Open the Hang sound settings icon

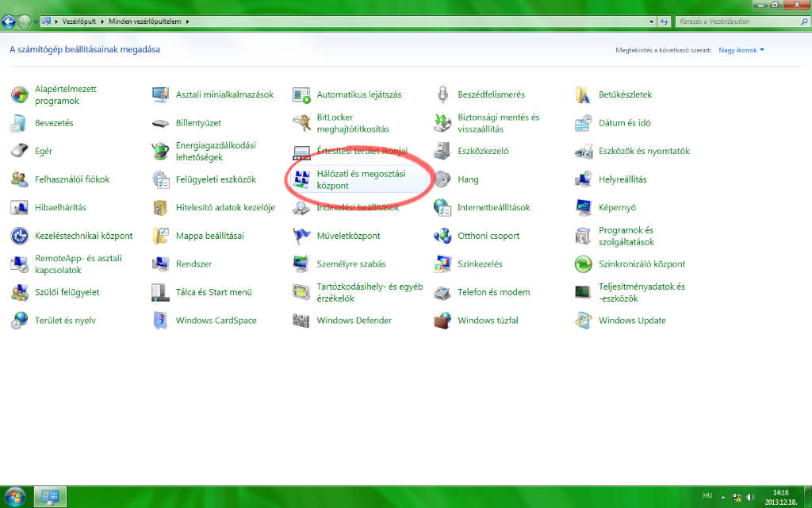(468, 179)
